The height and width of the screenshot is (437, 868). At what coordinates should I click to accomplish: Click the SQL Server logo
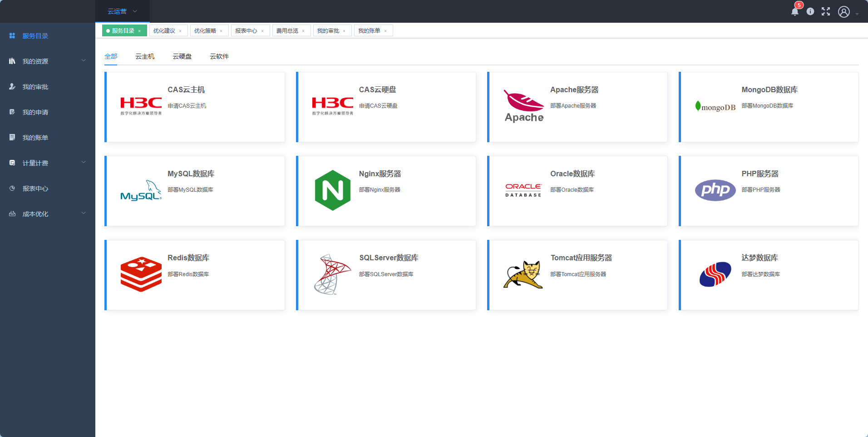(x=333, y=274)
